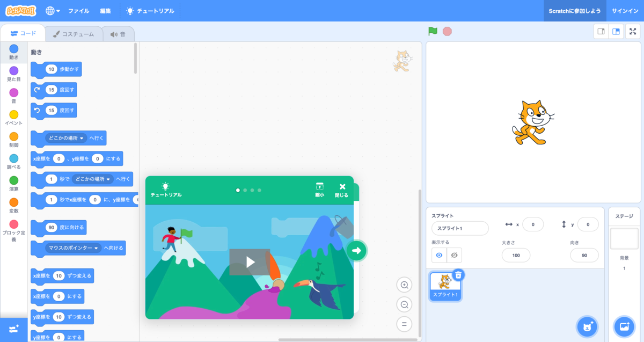644x342 pixels.
Task: Click the 10 歩動かす block
Action: tap(56, 69)
